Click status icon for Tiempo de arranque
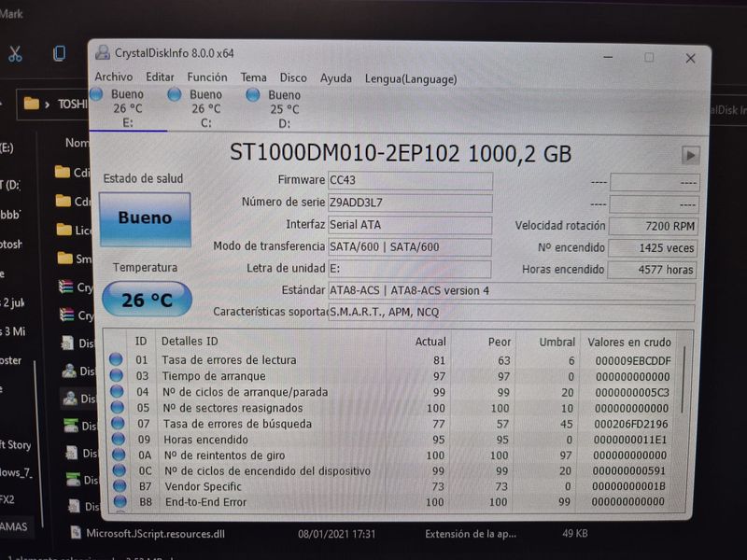 pos(116,375)
